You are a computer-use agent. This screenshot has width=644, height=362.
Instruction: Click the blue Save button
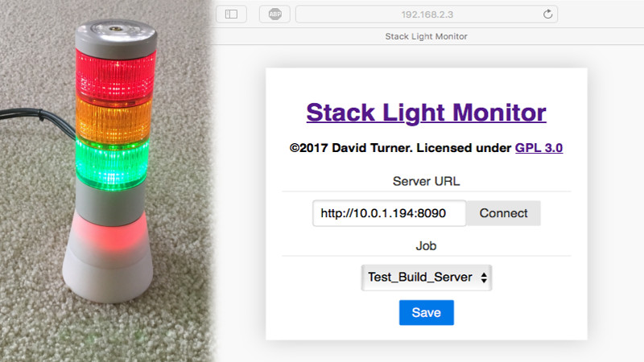[426, 312]
